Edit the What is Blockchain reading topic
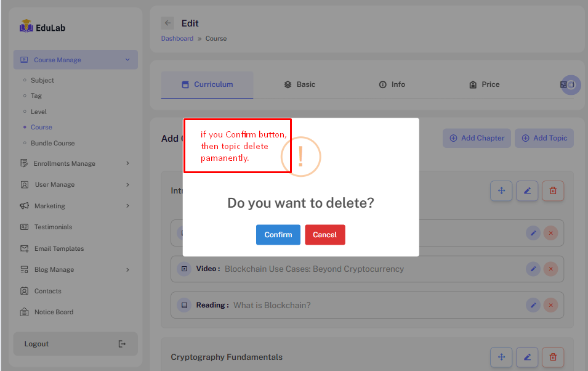Screen dimensions: 588x371 point(533,305)
